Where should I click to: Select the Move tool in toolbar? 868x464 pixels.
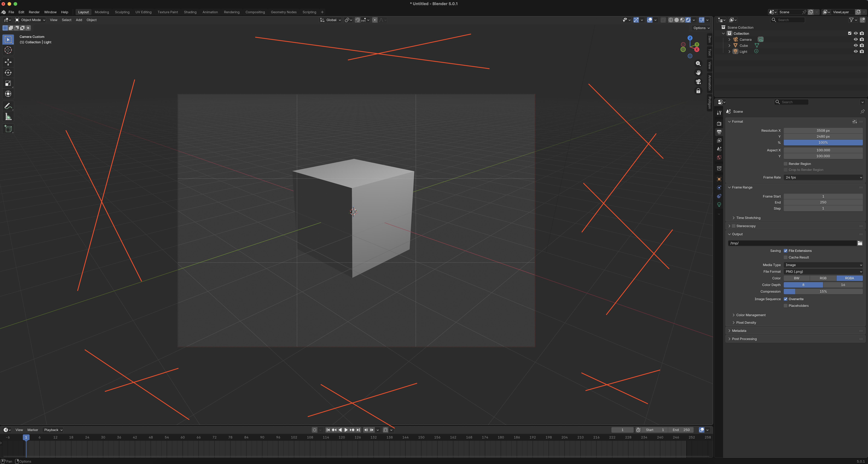(8, 62)
